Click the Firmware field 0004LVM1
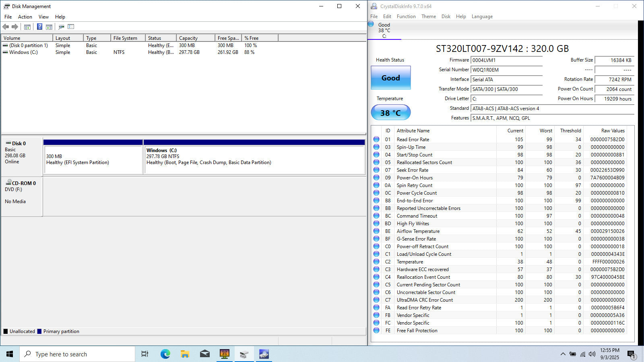 coord(506,60)
